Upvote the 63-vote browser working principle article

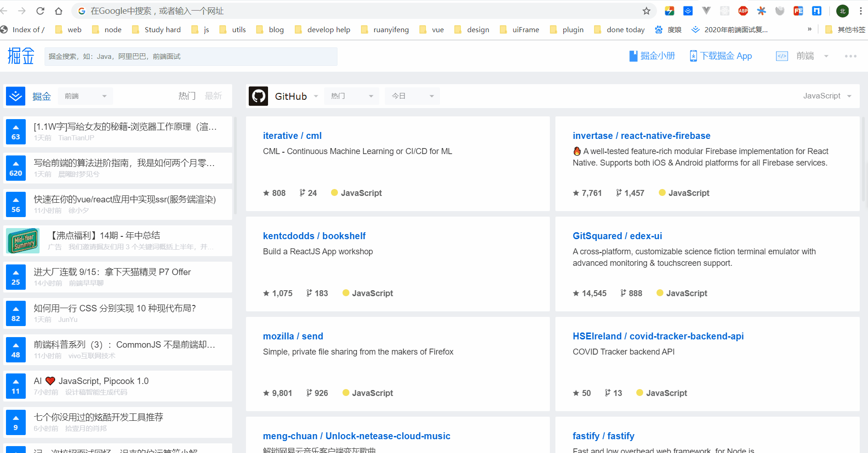click(16, 132)
